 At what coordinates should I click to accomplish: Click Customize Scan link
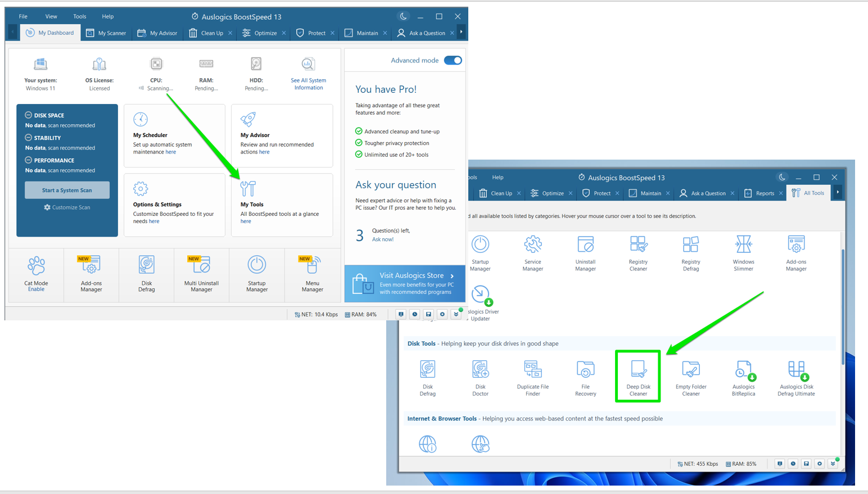(67, 207)
